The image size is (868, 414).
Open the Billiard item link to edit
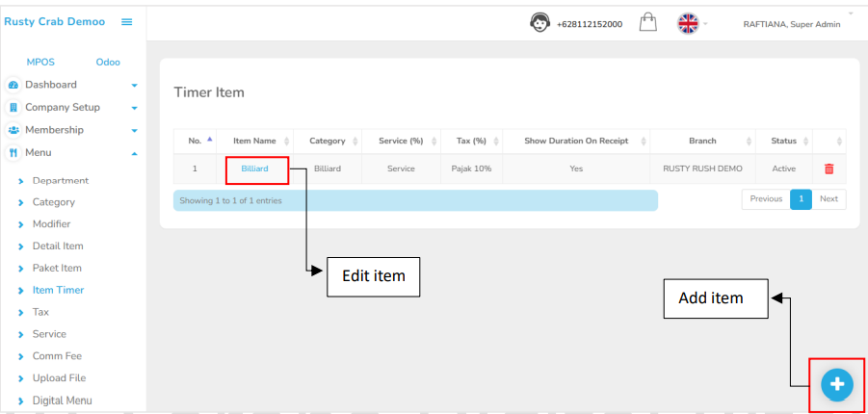[254, 168]
